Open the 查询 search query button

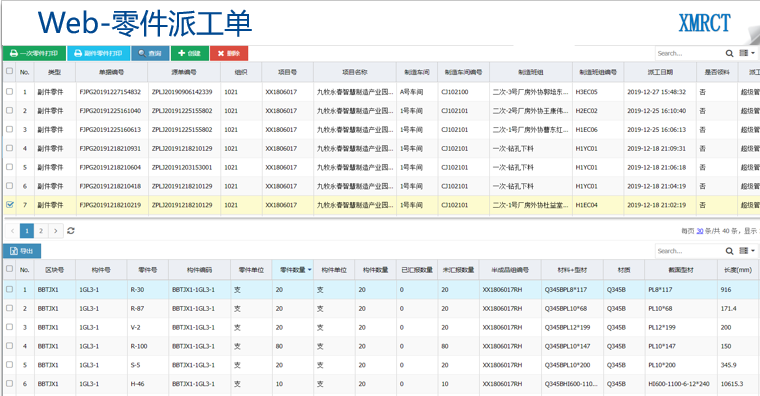point(150,53)
